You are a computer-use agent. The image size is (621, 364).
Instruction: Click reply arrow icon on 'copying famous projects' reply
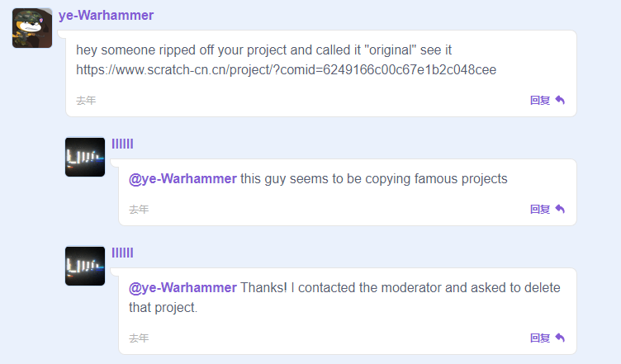(x=560, y=210)
